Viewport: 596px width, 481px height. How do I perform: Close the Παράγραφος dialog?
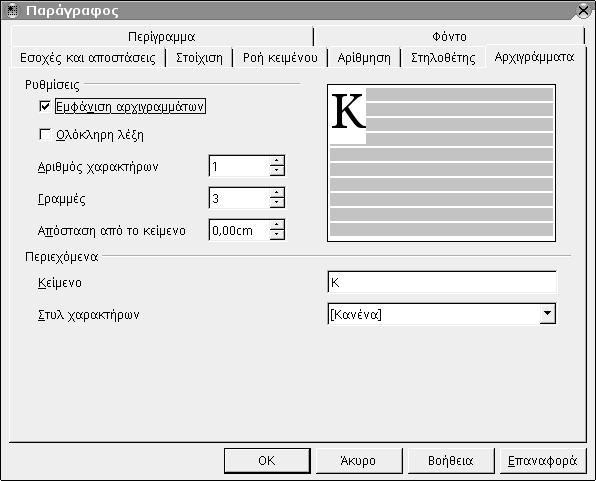(583, 10)
